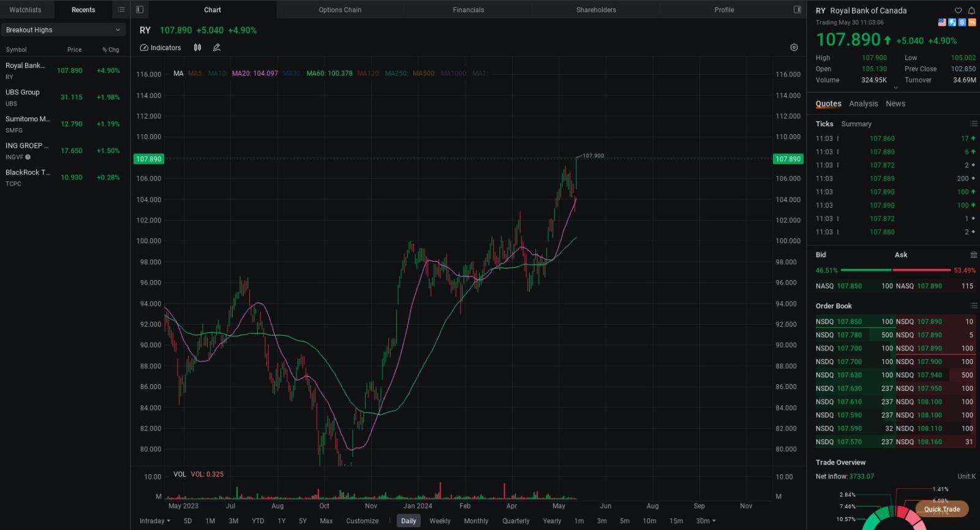Open the Options Chain tab
This screenshot has width=980, height=530.
[340, 10]
